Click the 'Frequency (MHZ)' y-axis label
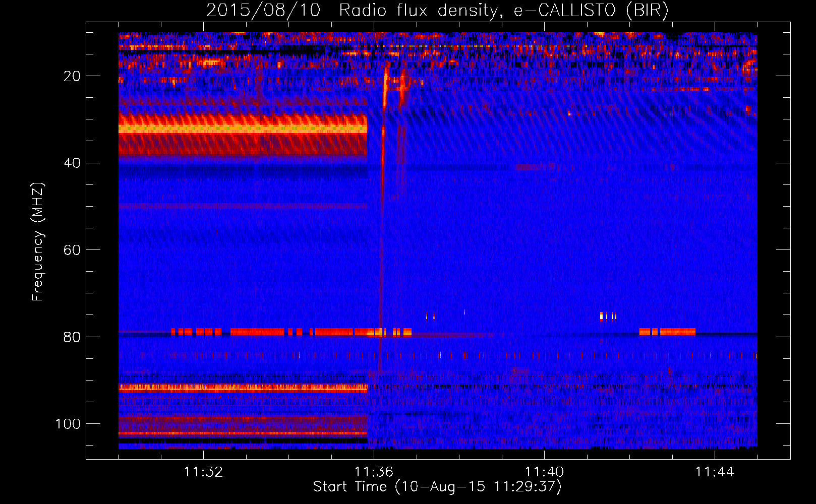This screenshot has height=504, width=816. (x=38, y=242)
